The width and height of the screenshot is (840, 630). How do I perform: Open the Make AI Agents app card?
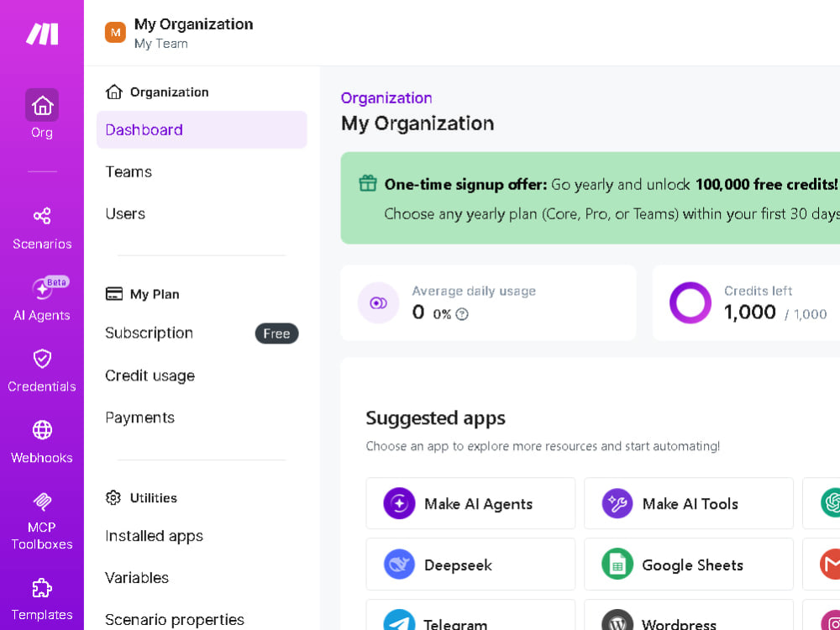[470, 503]
